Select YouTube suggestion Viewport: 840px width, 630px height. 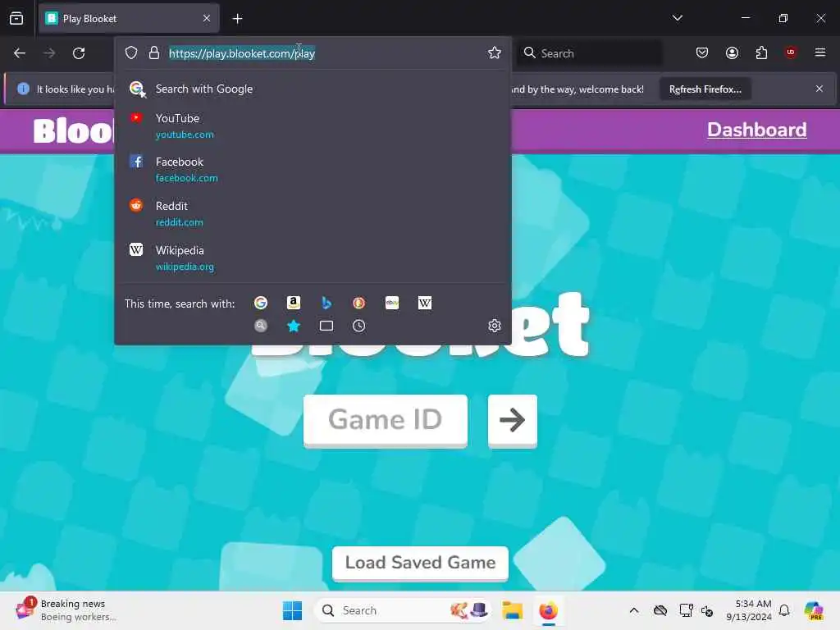pos(313,126)
